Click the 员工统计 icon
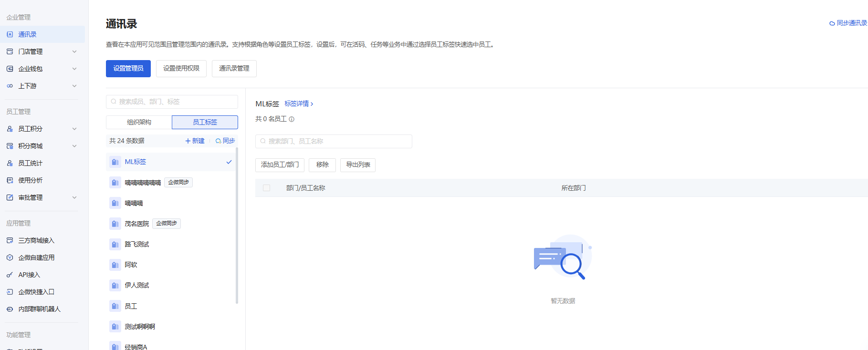The height and width of the screenshot is (350, 868). 10,163
